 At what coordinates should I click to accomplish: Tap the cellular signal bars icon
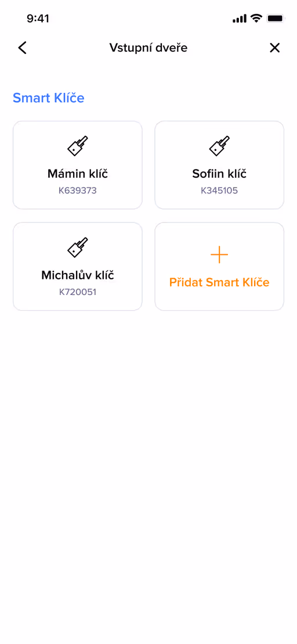240,19
